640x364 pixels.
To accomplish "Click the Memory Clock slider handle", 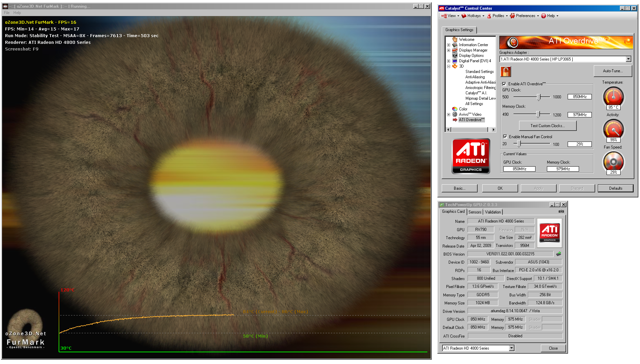I will click(538, 114).
